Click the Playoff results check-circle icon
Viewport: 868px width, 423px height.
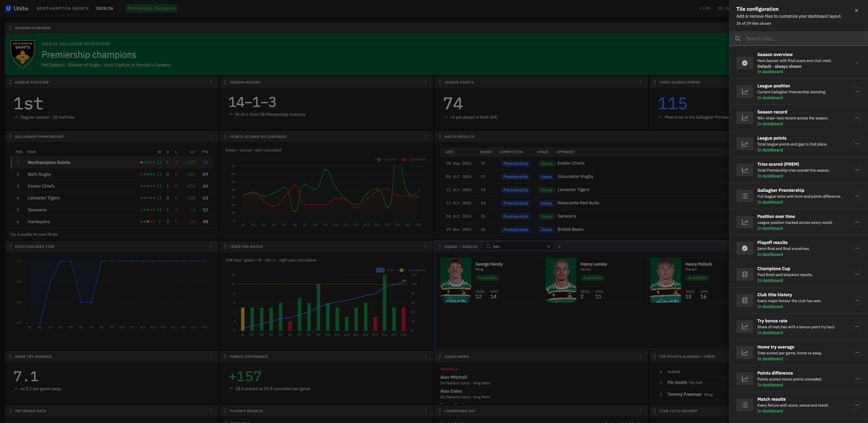pyautogui.click(x=745, y=248)
